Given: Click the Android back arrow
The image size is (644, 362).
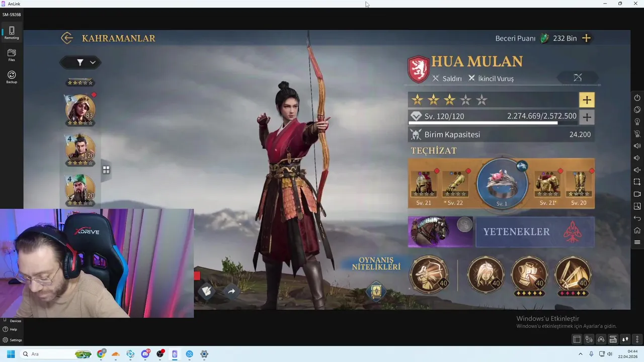Looking at the screenshot, I should coord(637,218).
